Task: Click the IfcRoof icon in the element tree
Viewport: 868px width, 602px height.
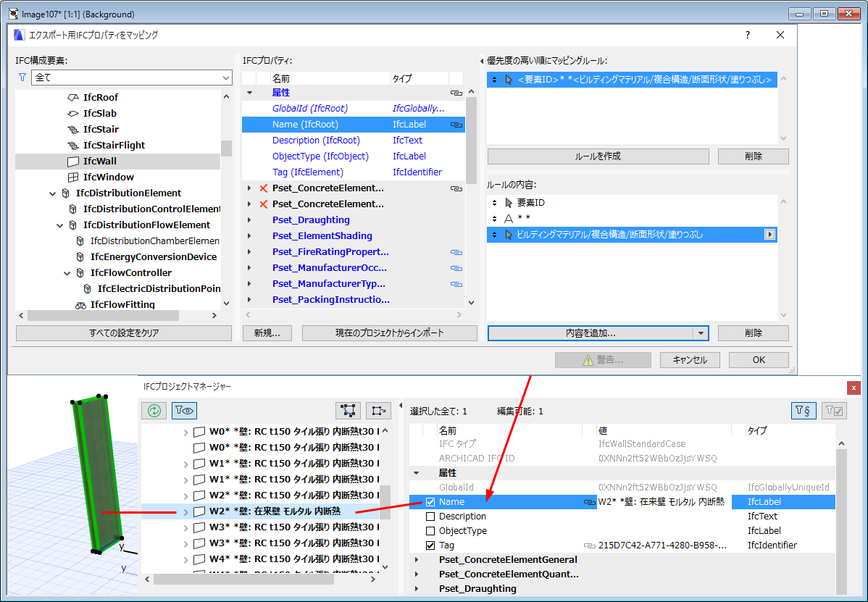Action: click(x=72, y=97)
